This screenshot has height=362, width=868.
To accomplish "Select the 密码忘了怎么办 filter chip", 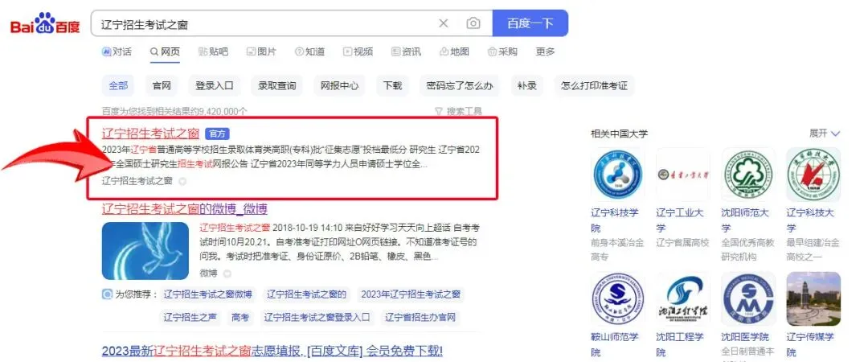I will [460, 86].
